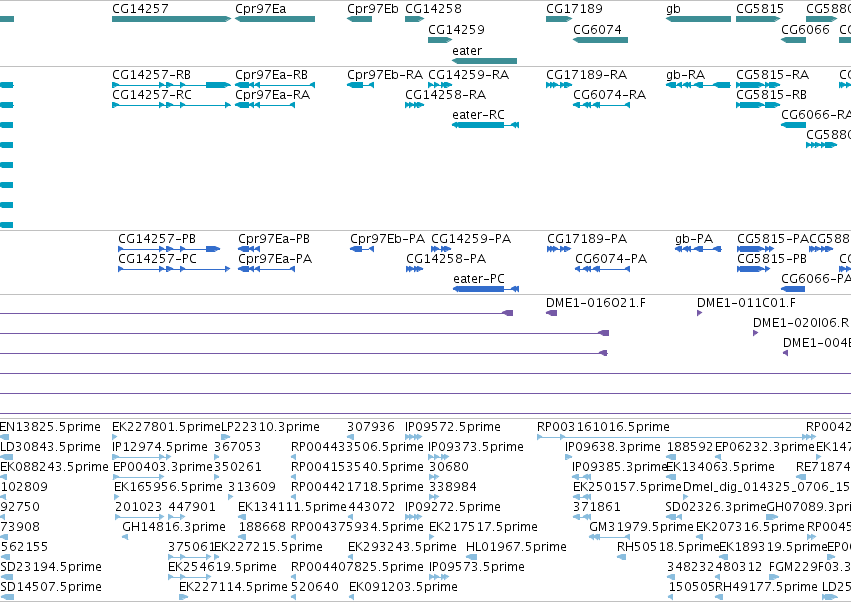Viewport: 851px width, 602px height.
Task: Click the CG17189 gene label
Action: pos(574,9)
